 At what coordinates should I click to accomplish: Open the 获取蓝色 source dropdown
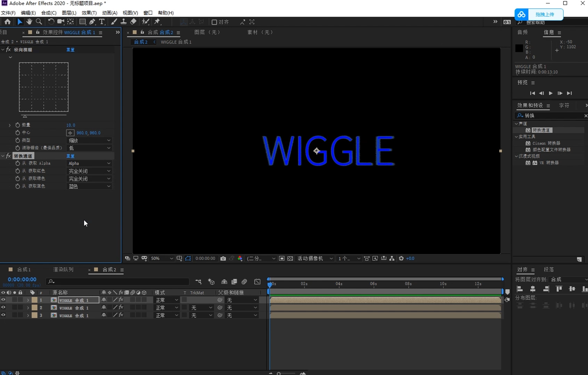(x=89, y=186)
